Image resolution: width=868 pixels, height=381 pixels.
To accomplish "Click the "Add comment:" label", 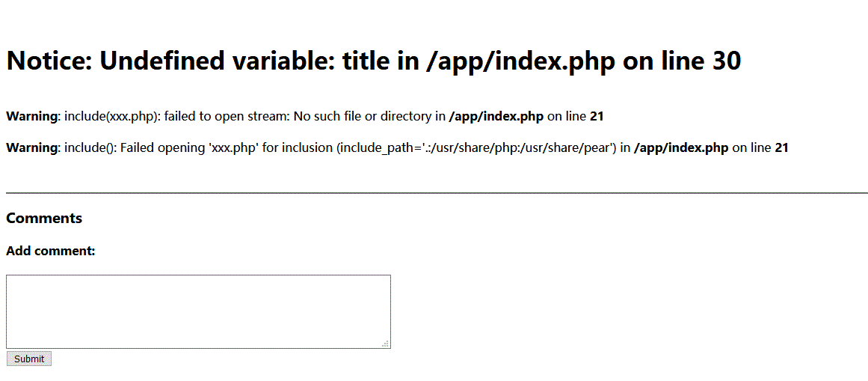I will [51, 251].
